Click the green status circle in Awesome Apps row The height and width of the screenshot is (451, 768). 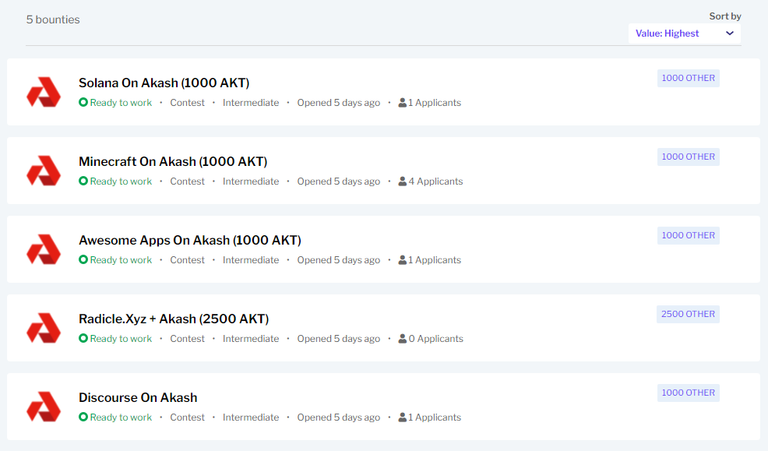click(83, 260)
